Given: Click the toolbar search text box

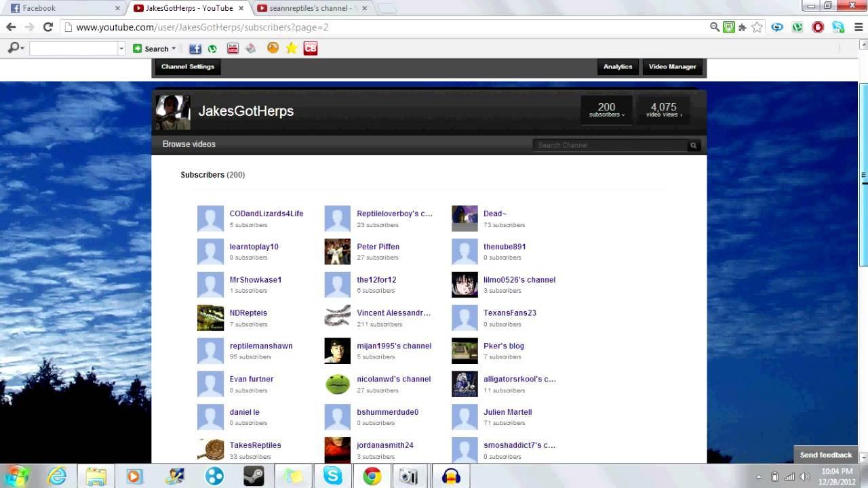Looking at the screenshot, I should click(x=74, y=48).
